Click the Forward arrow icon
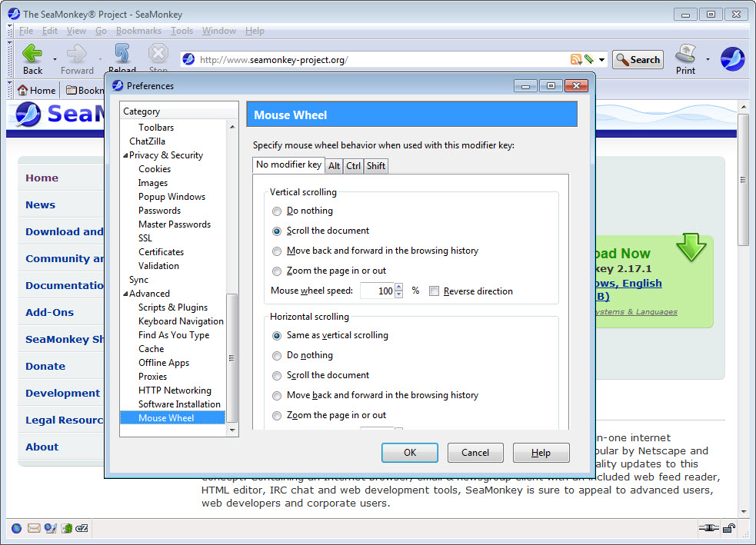This screenshot has width=756, height=545. (77, 53)
